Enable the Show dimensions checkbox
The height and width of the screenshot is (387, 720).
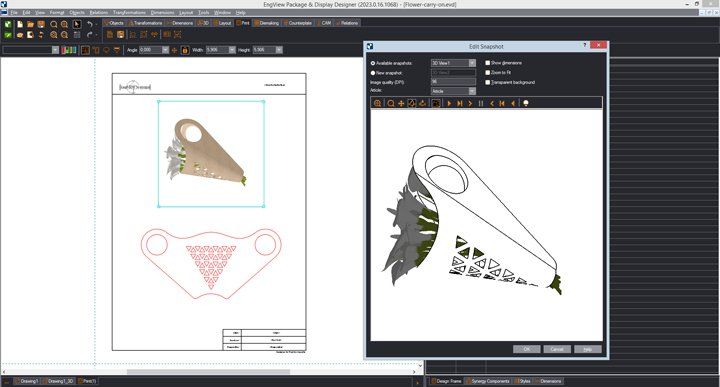[488, 62]
